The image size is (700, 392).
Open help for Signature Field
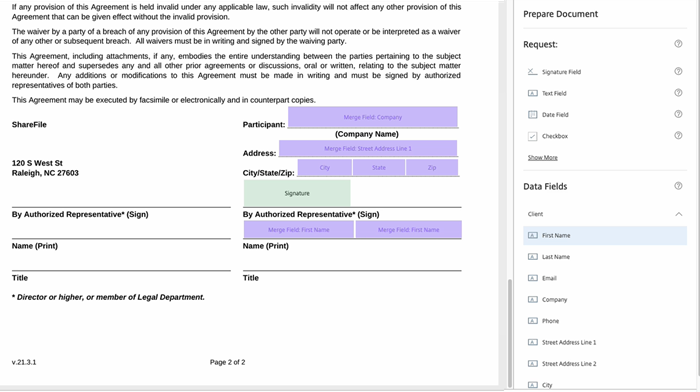coord(678,71)
